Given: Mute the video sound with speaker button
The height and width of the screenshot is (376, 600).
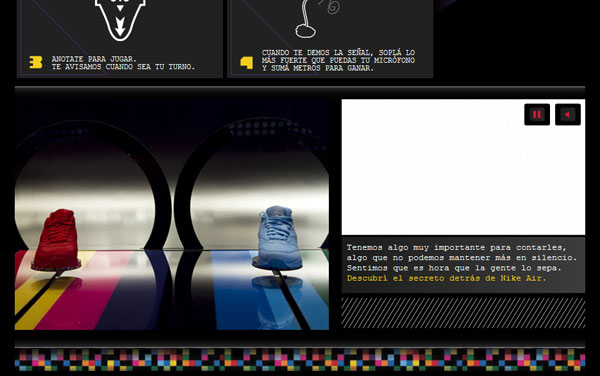Looking at the screenshot, I should click(x=568, y=114).
